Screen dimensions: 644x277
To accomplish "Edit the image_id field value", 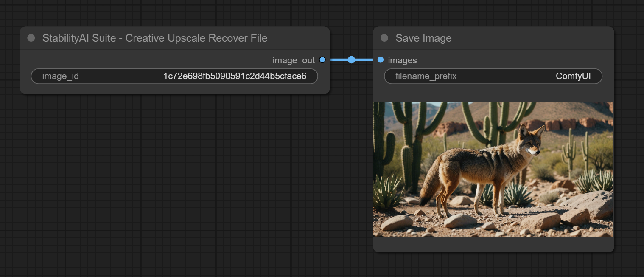I will 174,76.
